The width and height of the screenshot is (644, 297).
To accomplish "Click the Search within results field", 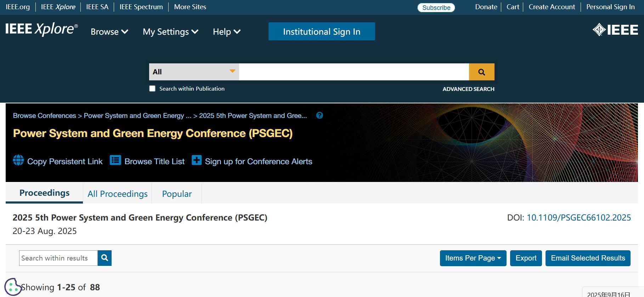I will click(x=58, y=258).
